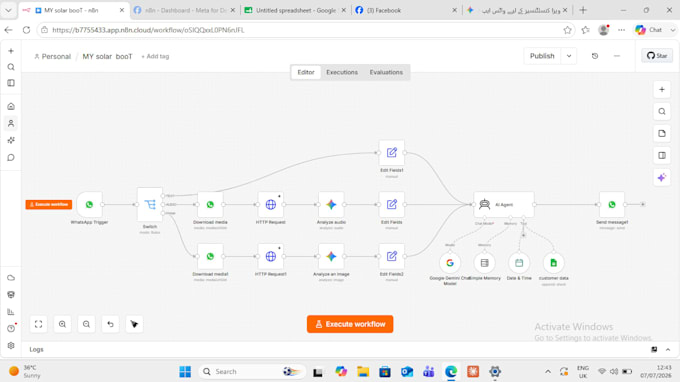Click the GitHub Star button
Screen dimensions: 680x382
[x=657, y=56]
